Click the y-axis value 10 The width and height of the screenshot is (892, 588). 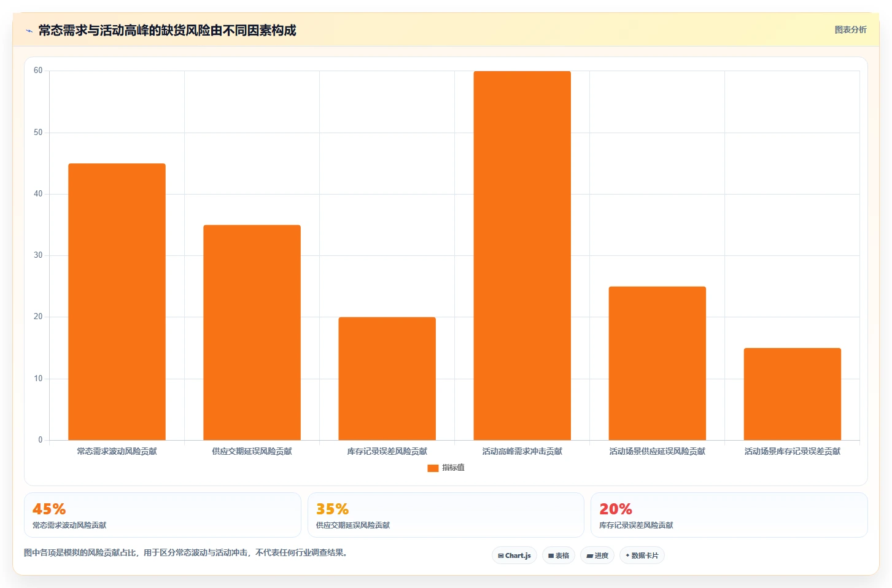pyautogui.click(x=38, y=379)
